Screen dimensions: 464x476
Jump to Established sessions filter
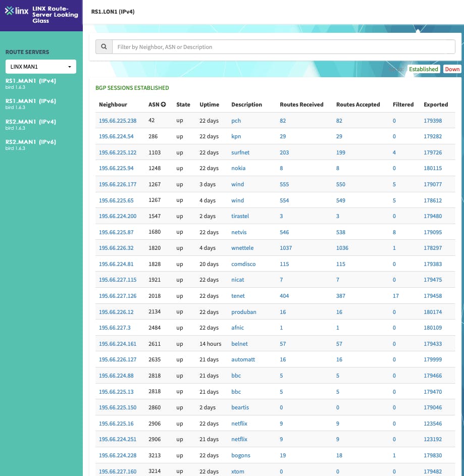click(x=423, y=69)
